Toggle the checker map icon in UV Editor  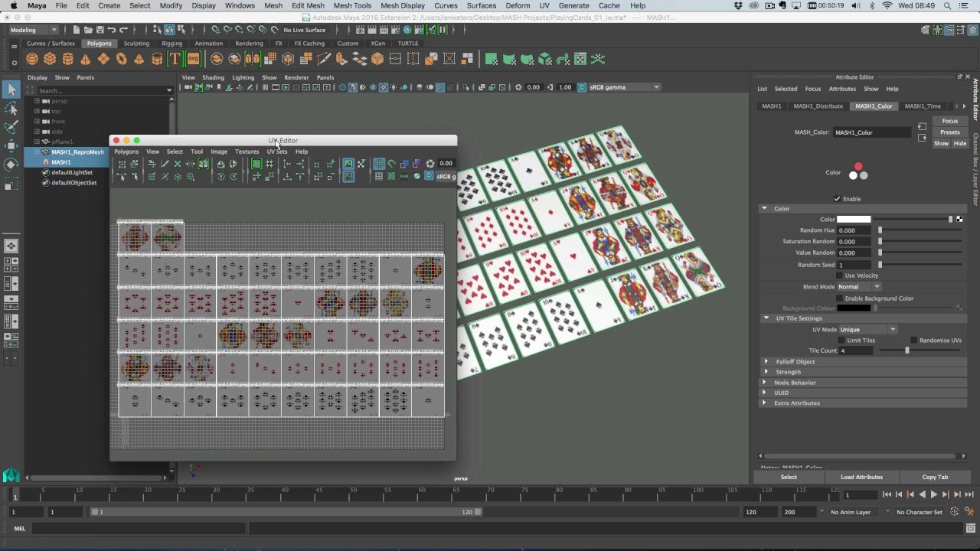361,164
